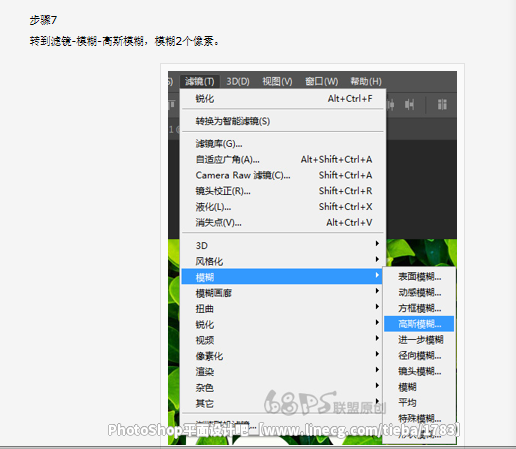Open the 窗口(W) menu

[x=321, y=81]
